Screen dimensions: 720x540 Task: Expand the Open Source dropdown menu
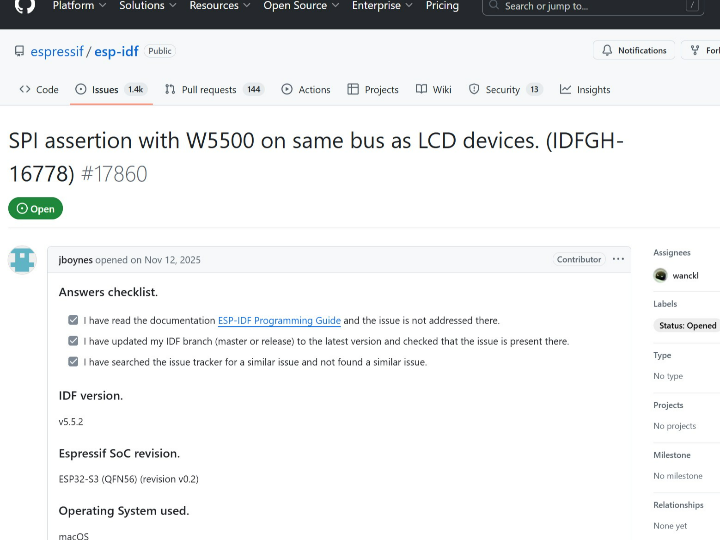point(301,6)
